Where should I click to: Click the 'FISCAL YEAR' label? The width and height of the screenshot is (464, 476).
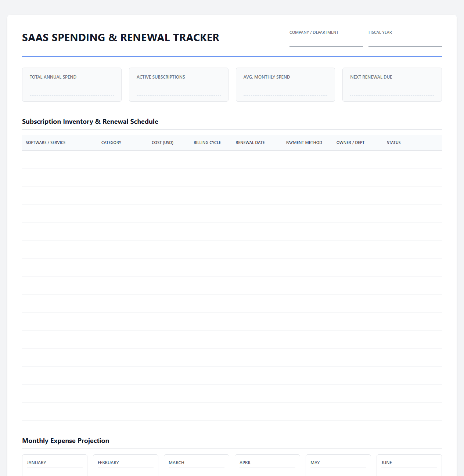(x=380, y=32)
